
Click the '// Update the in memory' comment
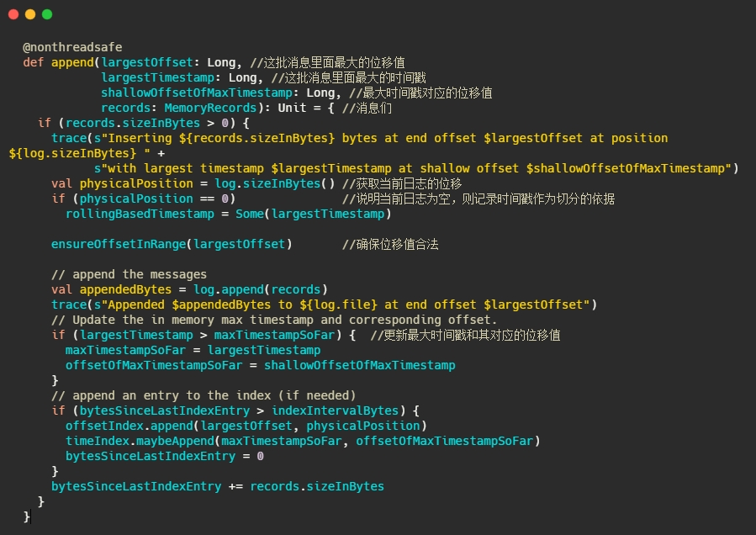coord(274,320)
